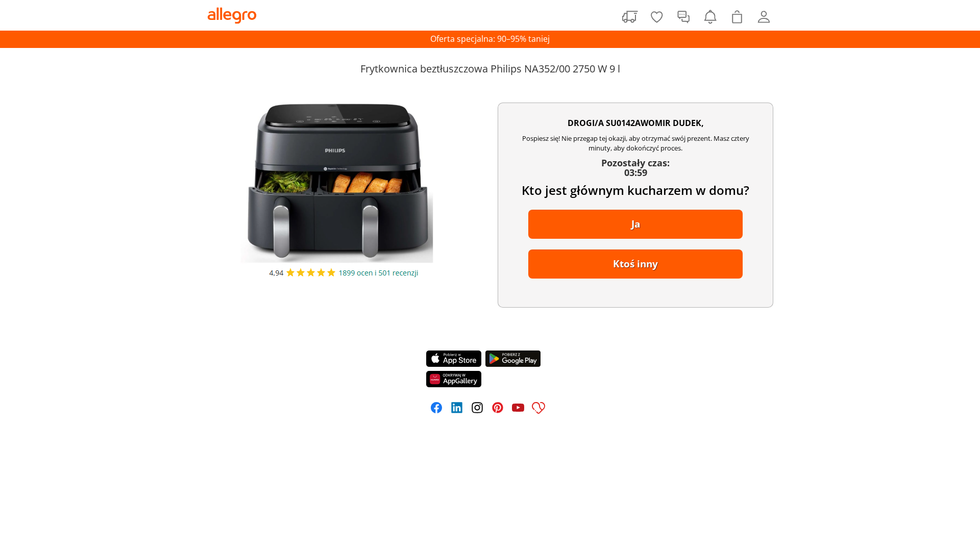Open the Instagram icon
Viewport: 980px width, 551px height.
(477, 408)
